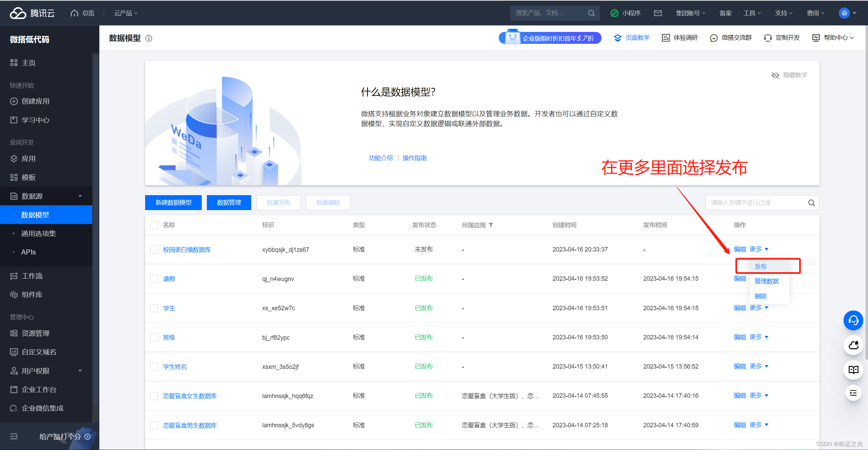The image size is (868, 450).
Task: Click the 新建数据模型 button
Action: click(173, 203)
